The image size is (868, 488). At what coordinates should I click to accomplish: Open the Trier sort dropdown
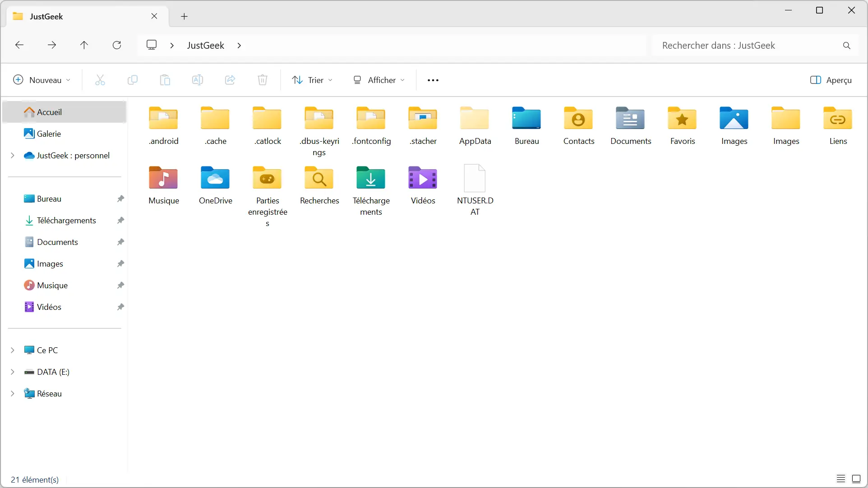313,80
